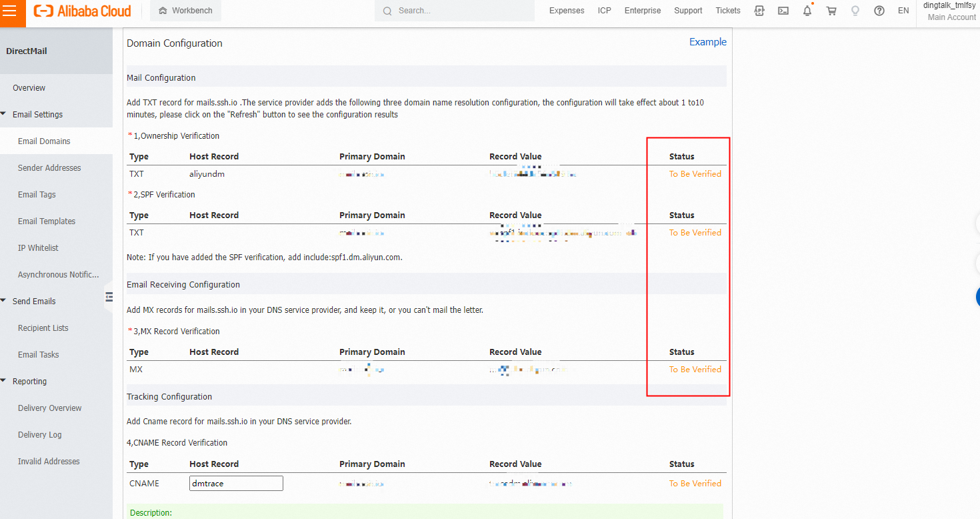Screen dimensions: 980x519
Task: Click the search magnifier icon
Action: [387, 11]
